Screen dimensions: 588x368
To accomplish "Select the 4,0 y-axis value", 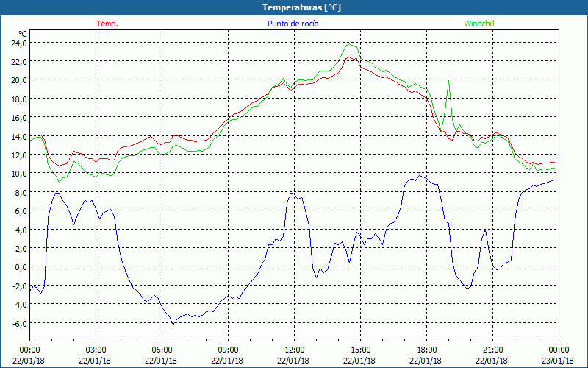I will coord(21,230).
